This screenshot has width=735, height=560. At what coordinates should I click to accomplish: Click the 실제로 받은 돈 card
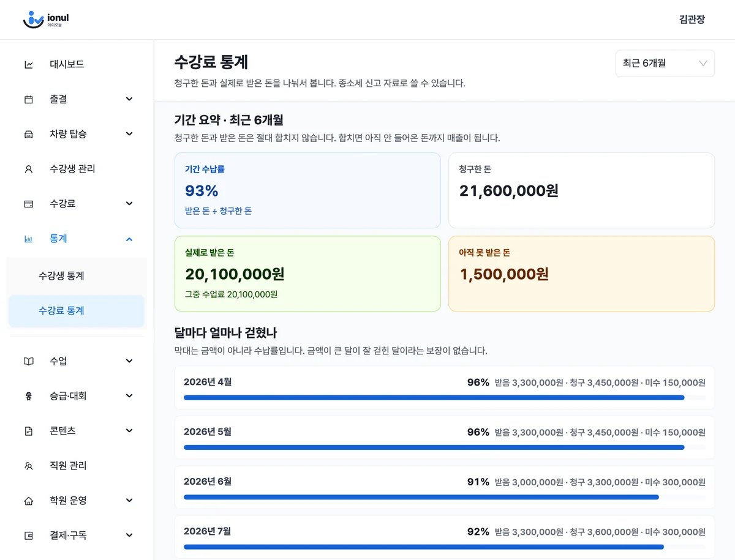pyautogui.click(x=307, y=274)
